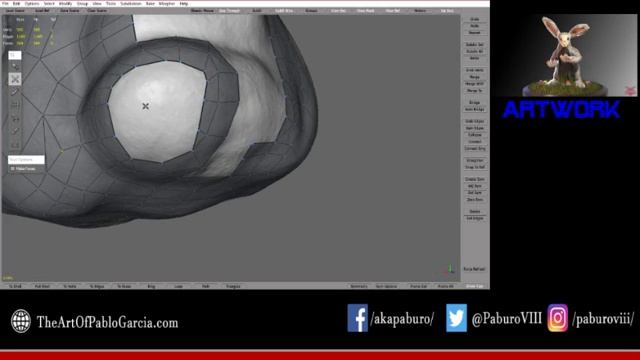Click the Slide Edges button
640x360 pixels.
(475, 121)
